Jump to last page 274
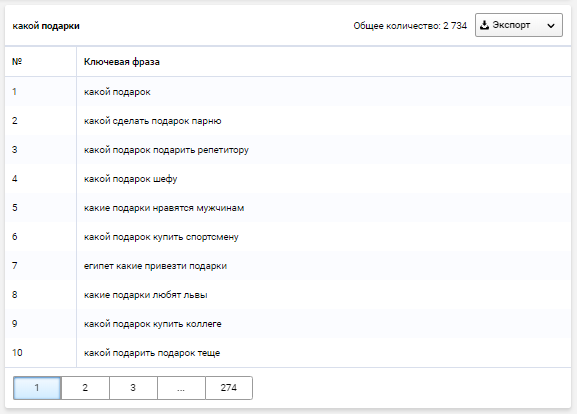Screen dimensions: 577x414 [229, 388]
